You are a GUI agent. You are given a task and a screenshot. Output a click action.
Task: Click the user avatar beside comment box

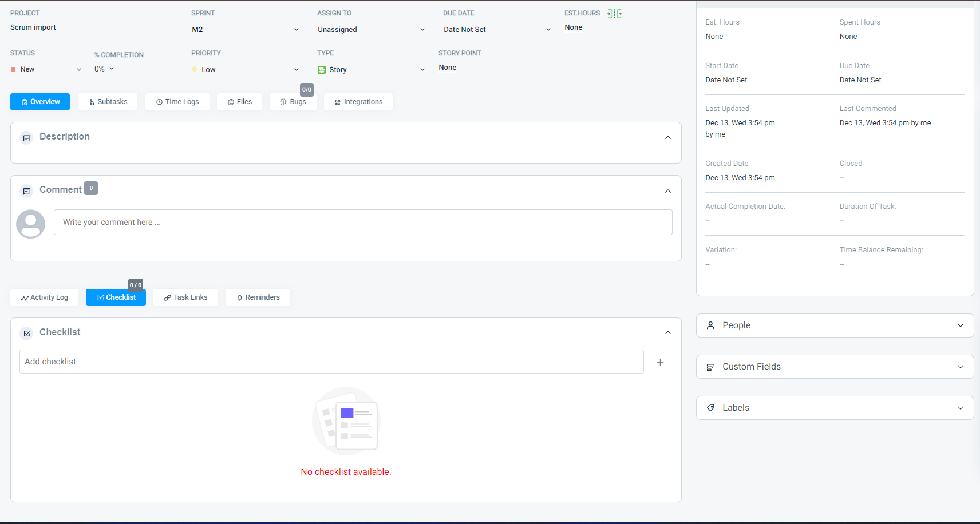pyautogui.click(x=31, y=224)
